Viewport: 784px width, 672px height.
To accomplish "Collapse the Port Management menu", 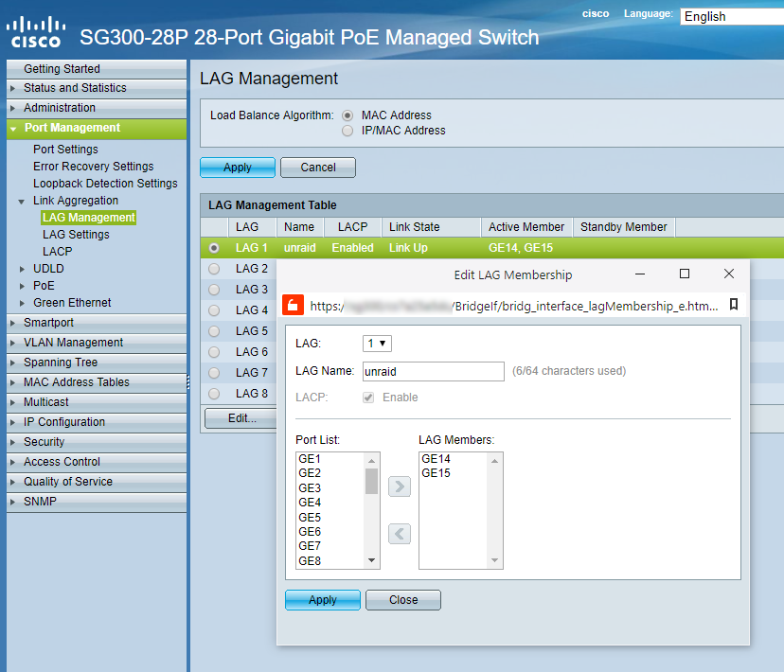I will 97,128.
